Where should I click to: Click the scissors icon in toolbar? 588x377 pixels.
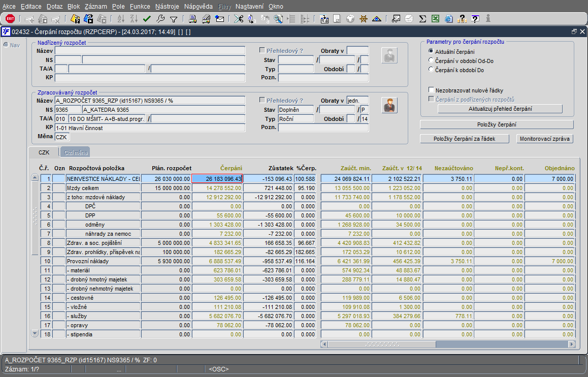(x=238, y=19)
